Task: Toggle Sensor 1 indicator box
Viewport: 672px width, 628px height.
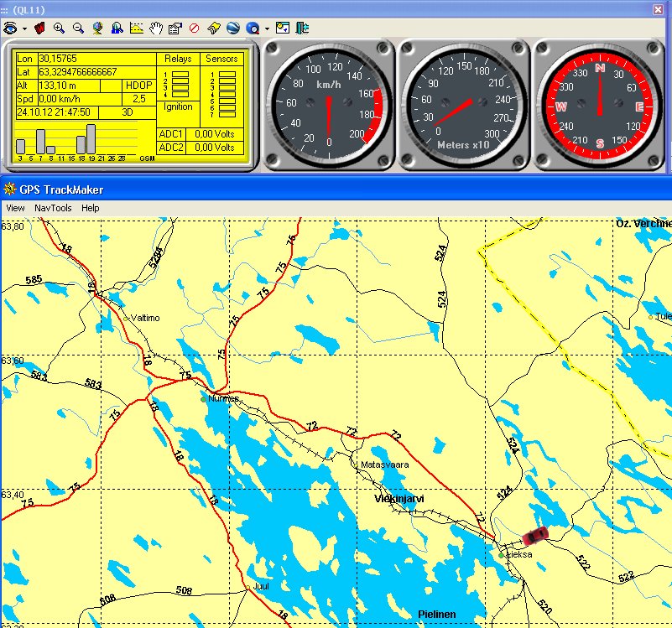Action: [227, 74]
